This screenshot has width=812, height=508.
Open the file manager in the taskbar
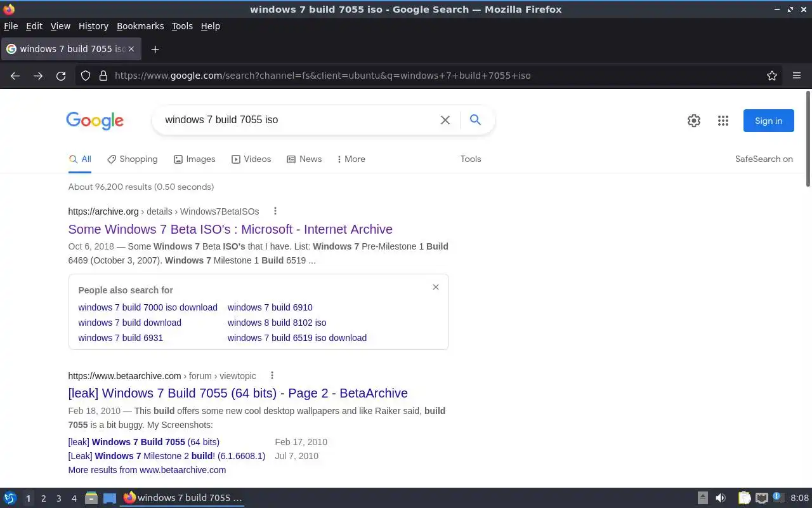pos(91,498)
